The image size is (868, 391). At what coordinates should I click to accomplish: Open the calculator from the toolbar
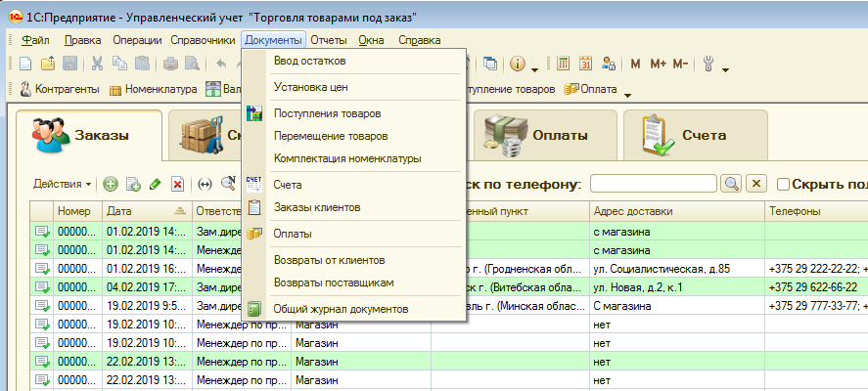[x=564, y=65]
